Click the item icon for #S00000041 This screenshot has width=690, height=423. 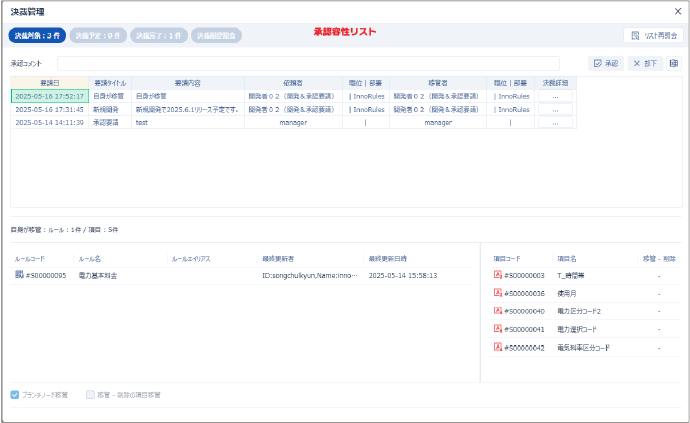tap(497, 329)
